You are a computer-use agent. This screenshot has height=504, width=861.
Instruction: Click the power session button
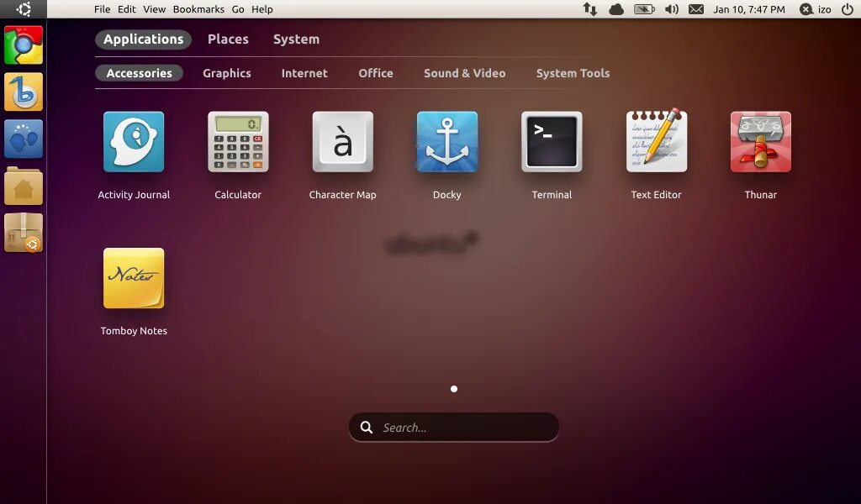[848, 8]
